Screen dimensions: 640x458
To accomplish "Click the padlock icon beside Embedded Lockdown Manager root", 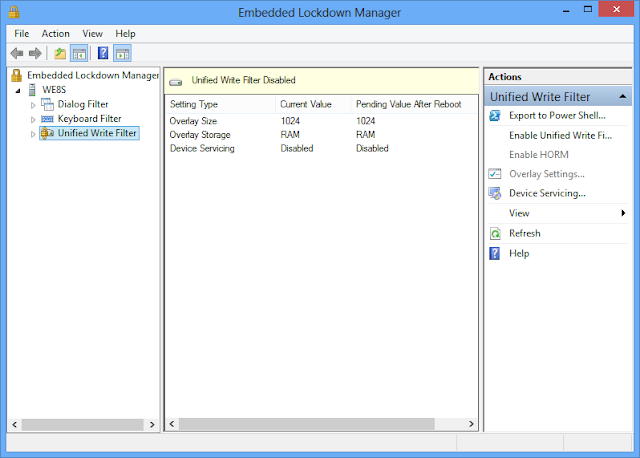I will coord(16,75).
